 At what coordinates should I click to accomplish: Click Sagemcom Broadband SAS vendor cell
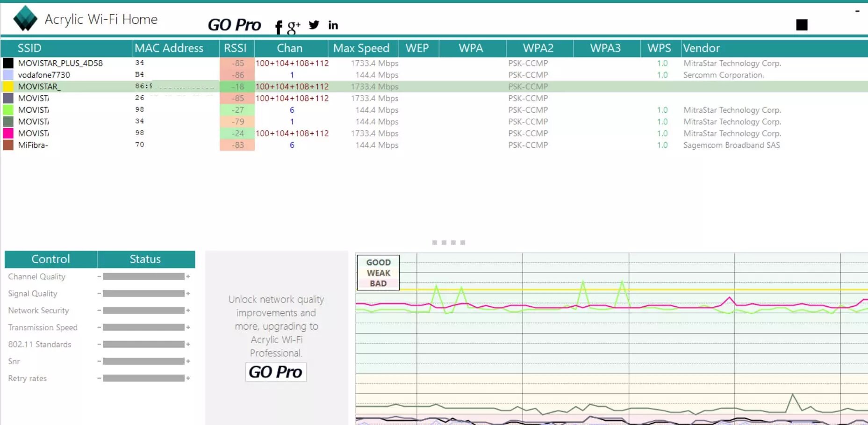coord(732,145)
